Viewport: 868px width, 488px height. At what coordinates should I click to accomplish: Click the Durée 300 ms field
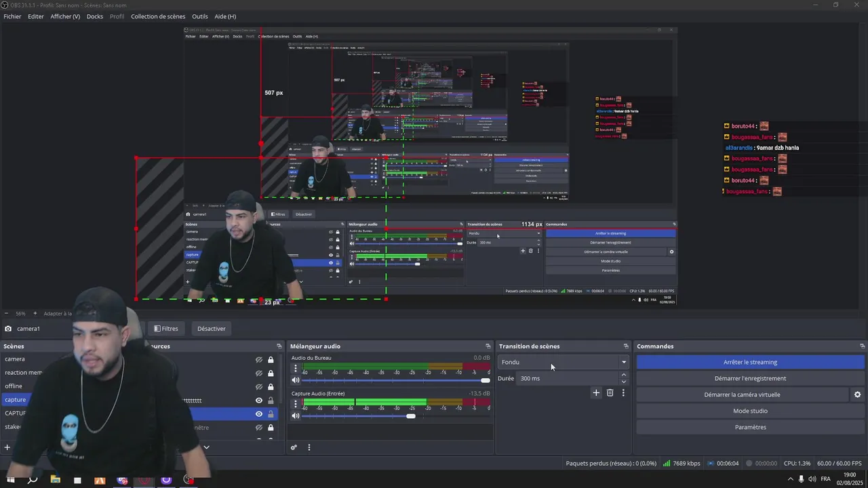[568, 378]
